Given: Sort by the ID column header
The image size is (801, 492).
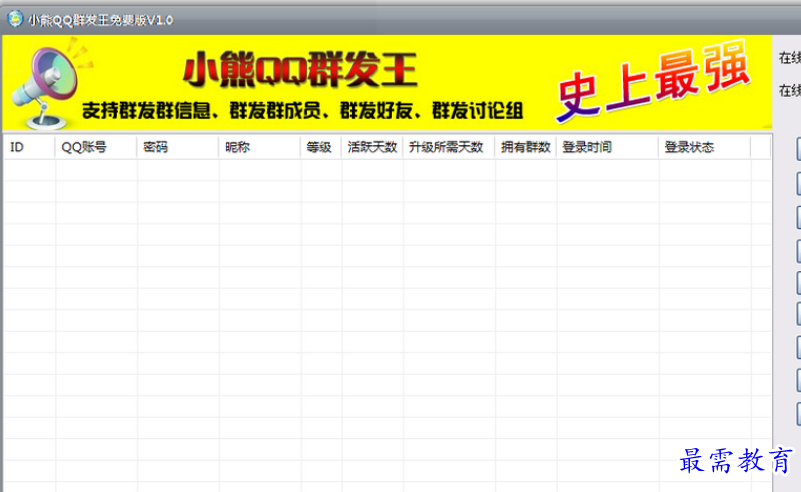Looking at the screenshot, I should point(29,148).
